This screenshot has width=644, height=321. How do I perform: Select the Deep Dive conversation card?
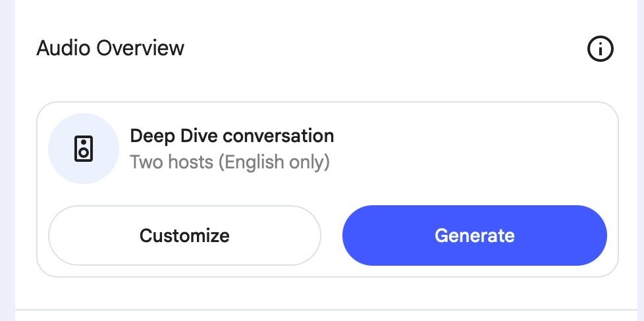[327, 189]
